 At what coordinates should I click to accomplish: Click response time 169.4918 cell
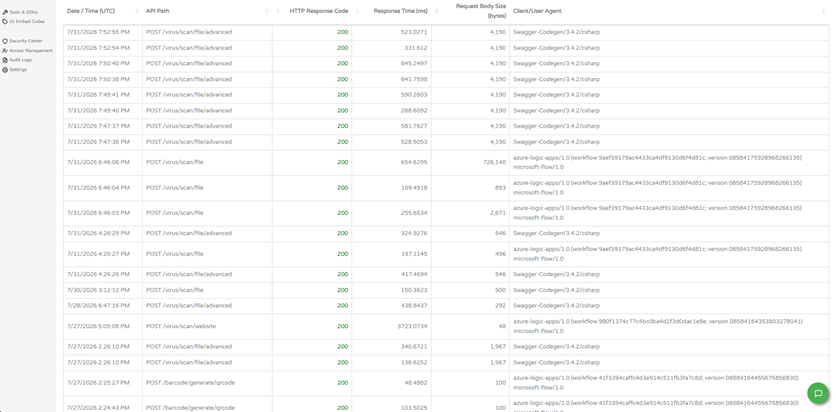[414, 188]
